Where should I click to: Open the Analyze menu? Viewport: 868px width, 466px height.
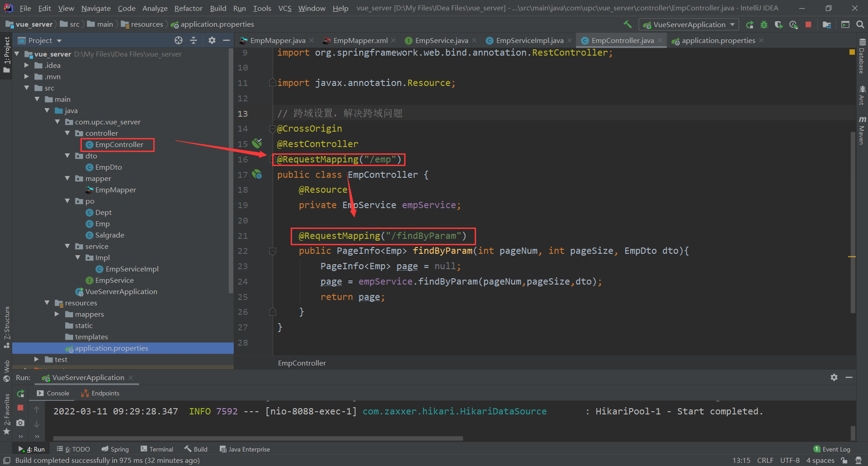click(x=155, y=8)
